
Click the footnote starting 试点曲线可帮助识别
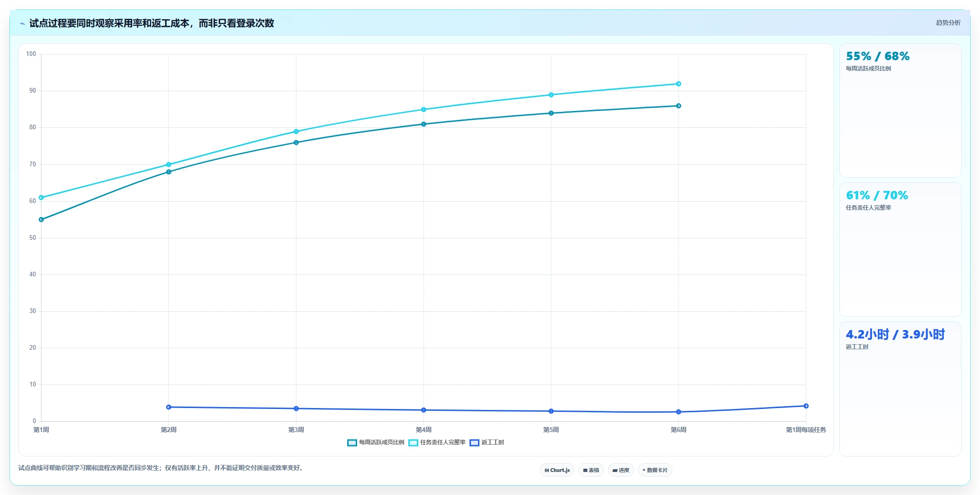162,468
